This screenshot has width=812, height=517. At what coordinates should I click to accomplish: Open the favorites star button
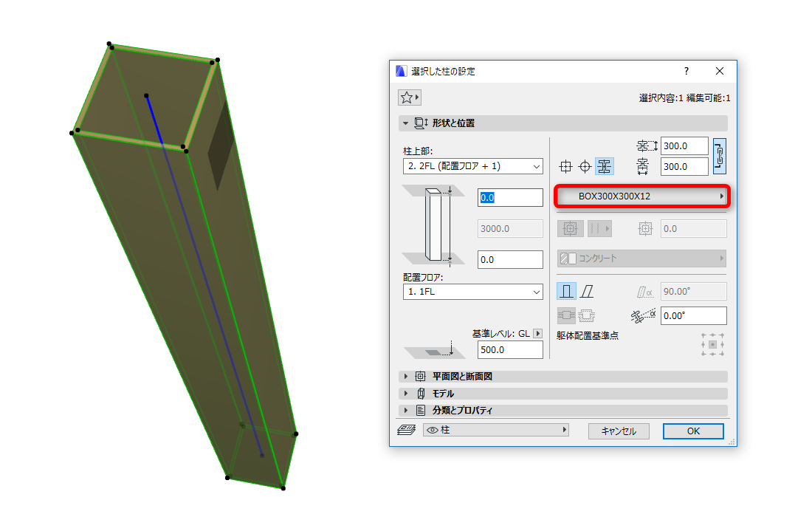(409, 97)
